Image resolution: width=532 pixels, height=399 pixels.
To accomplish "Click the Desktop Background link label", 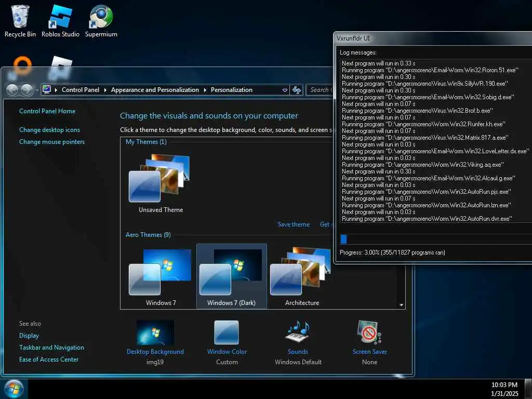I will pos(155,352).
